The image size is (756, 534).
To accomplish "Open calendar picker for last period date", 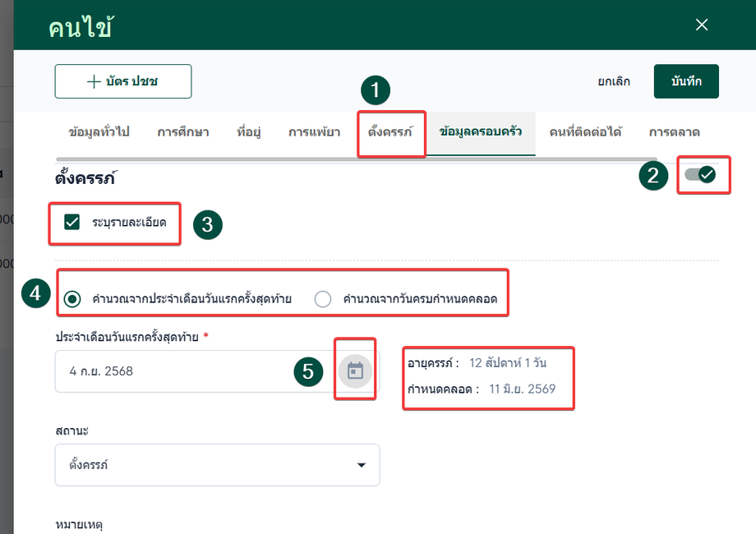I will (355, 371).
